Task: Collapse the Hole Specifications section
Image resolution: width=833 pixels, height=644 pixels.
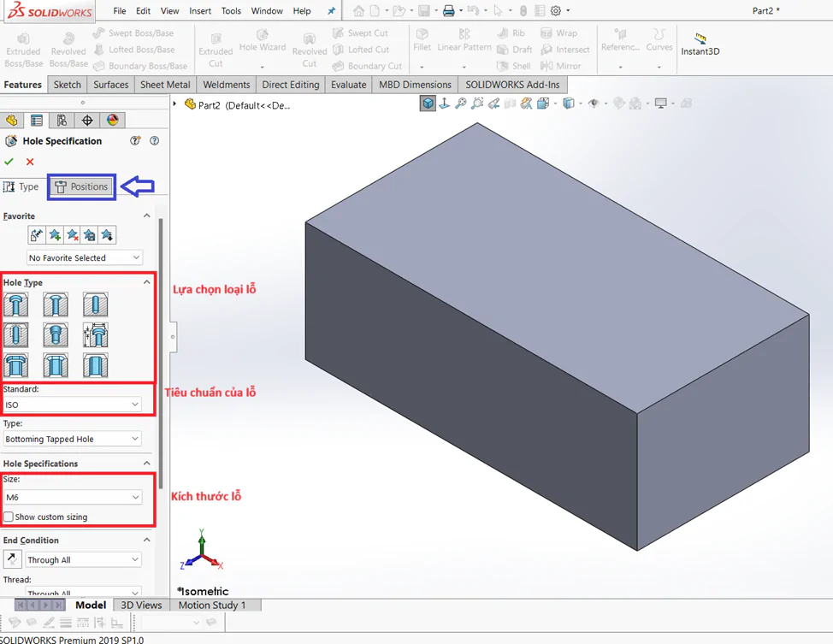Action: 146,464
